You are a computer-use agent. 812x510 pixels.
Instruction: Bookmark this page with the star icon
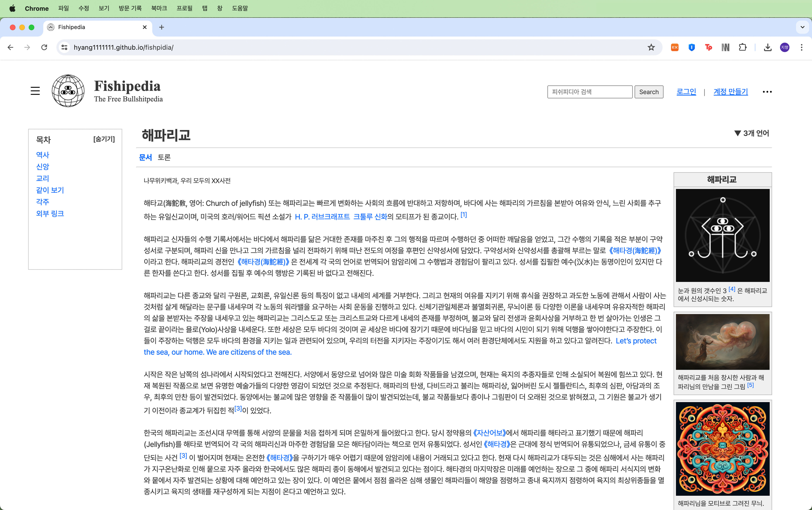[651, 48]
